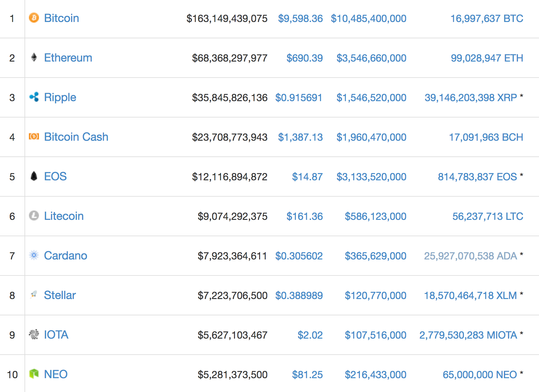
Task: Select Ethereum market cap $68,368,297,977
Action: (x=230, y=58)
